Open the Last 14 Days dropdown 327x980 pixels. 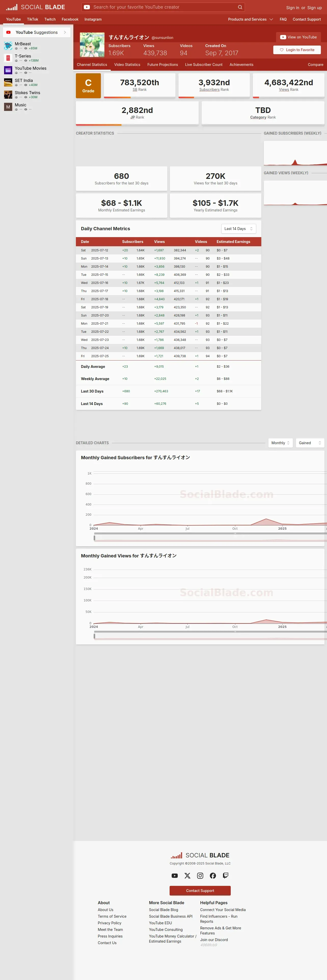[x=238, y=229]
